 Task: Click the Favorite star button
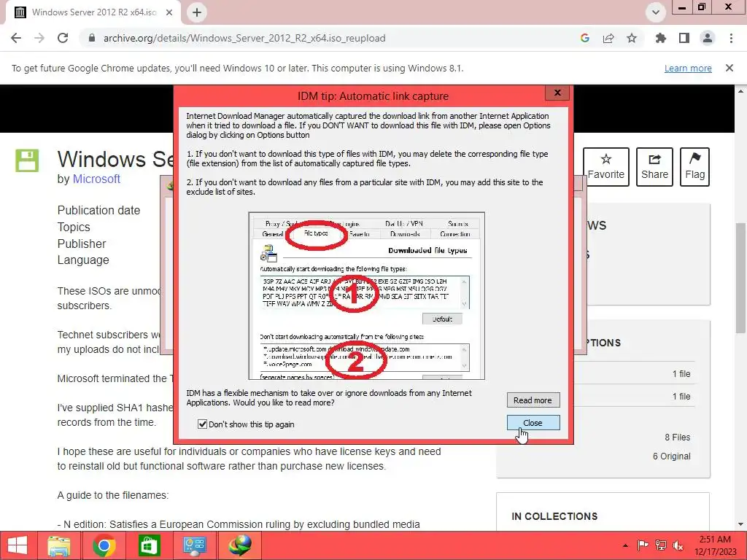606,167
